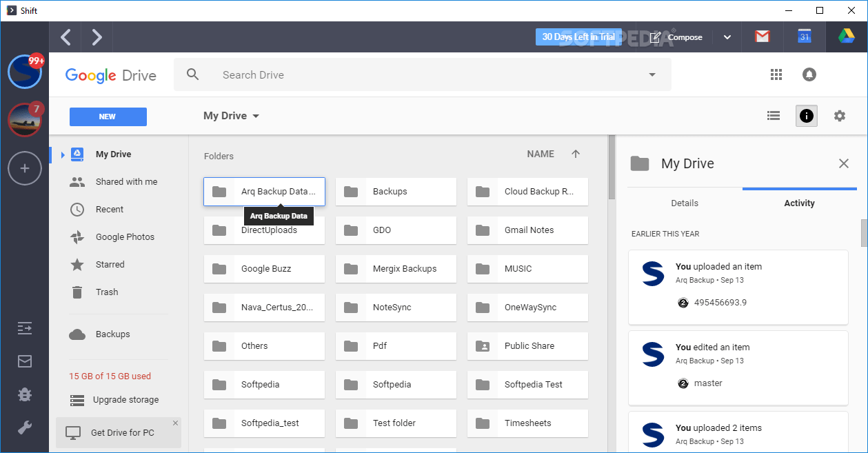
Task: Toggle Drive list view
Action: coord(773,116)
